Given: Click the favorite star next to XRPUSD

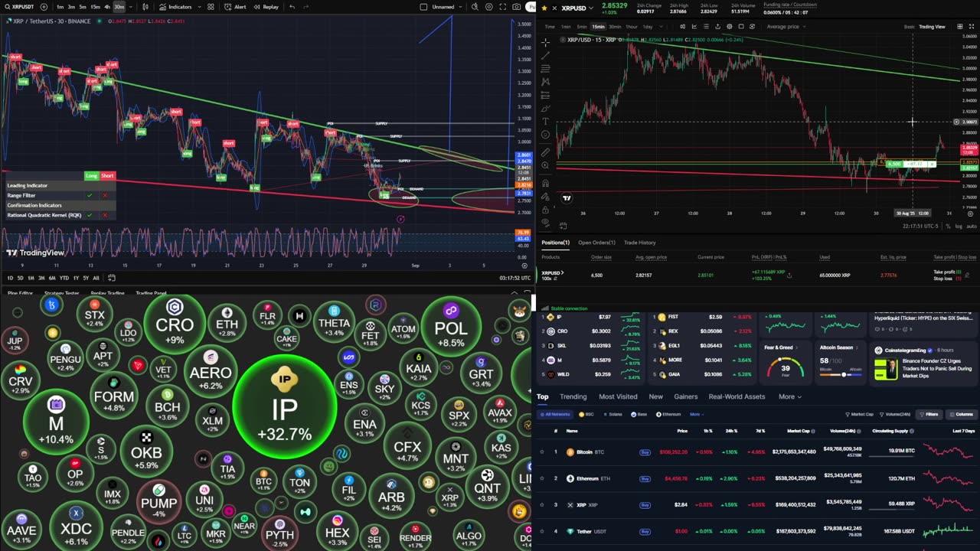Looking at the screenshot, I should [x=544, y=8].
